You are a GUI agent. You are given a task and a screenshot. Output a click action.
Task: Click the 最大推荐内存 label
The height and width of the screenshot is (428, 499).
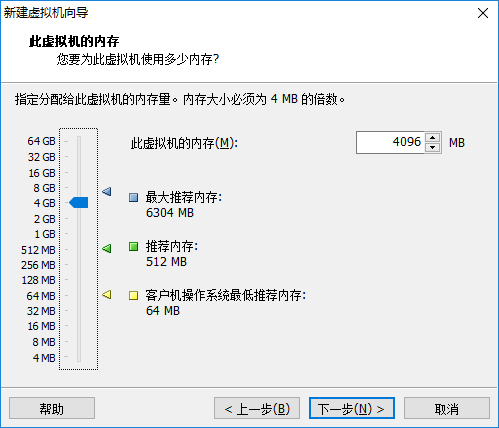click(184, 197)
